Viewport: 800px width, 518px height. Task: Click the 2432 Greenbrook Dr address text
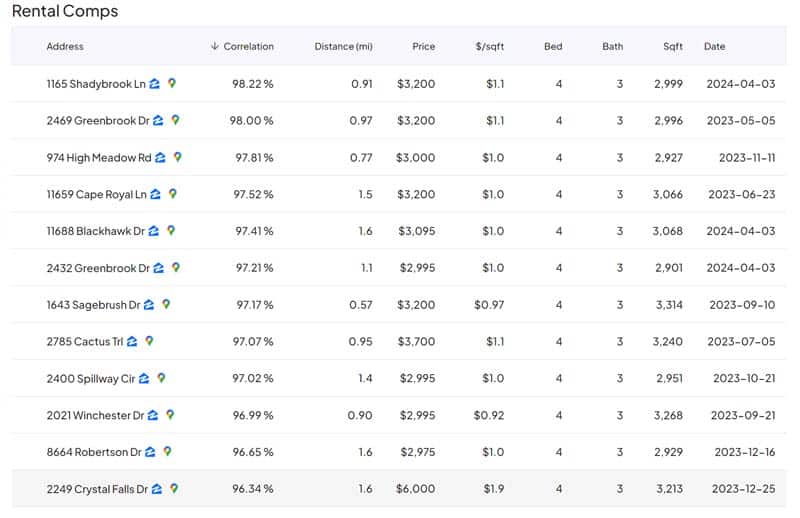pyautogui.click(x=98, y=268)
